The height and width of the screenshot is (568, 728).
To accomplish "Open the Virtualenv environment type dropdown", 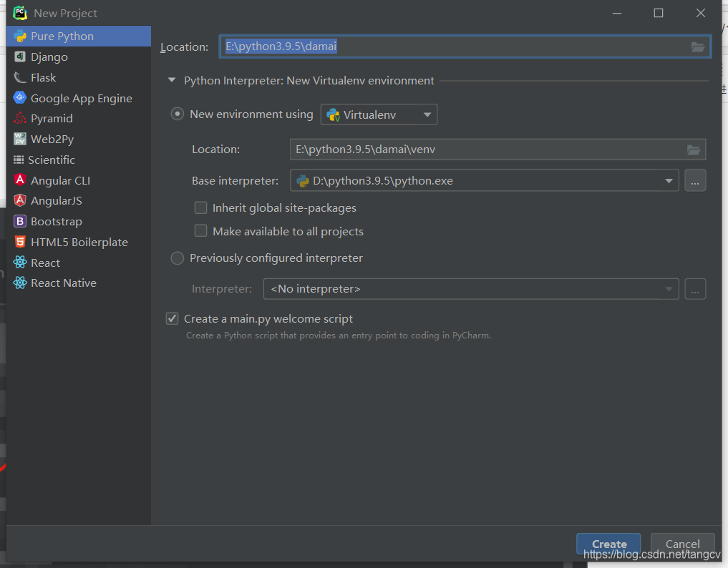I will coord(379,114).
